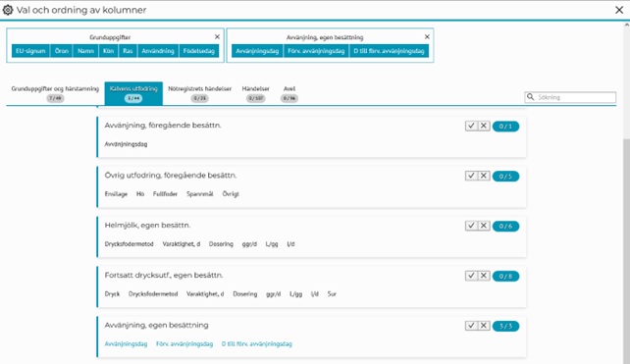Open the Avel tab
Image resolution: width=630 pixels, height=364 pixels.
289,93
